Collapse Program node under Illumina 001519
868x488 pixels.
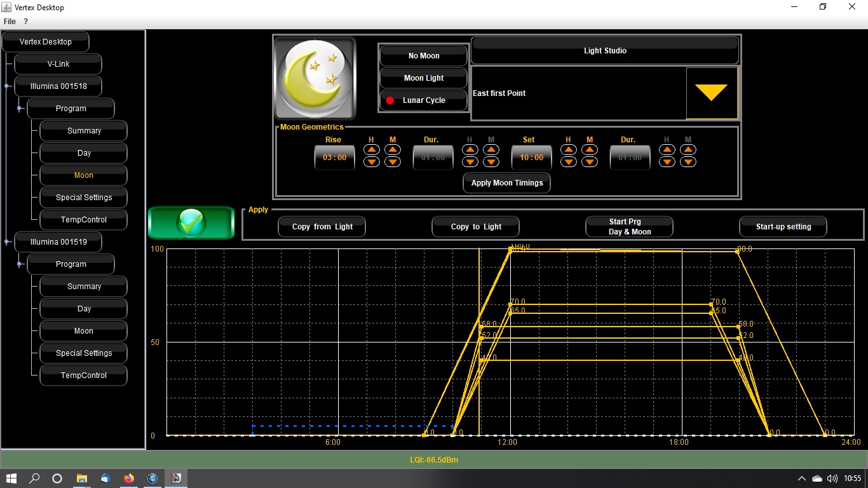20,264
